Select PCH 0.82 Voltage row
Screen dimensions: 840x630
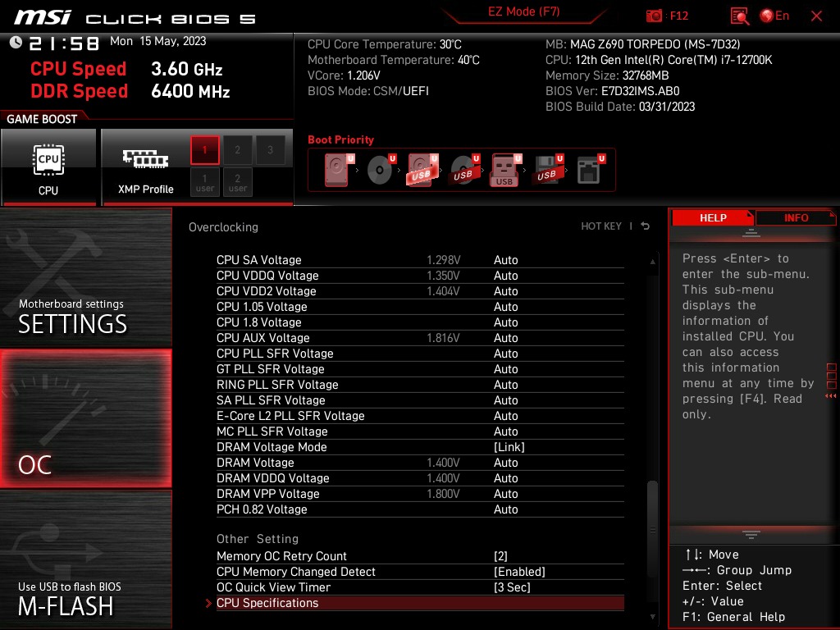pyautogui.click(x=420, y=509)
